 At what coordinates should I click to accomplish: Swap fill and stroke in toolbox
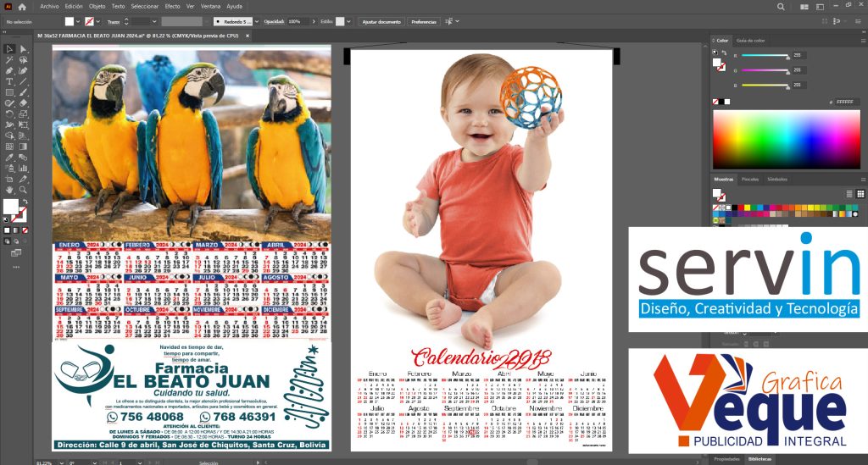click(x=24, y=202)
